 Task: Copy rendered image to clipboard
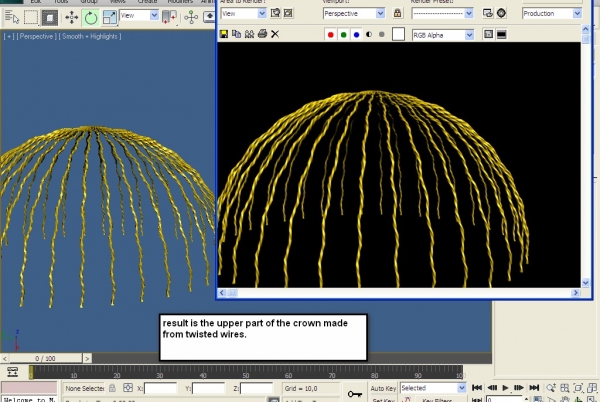point(236,34)
